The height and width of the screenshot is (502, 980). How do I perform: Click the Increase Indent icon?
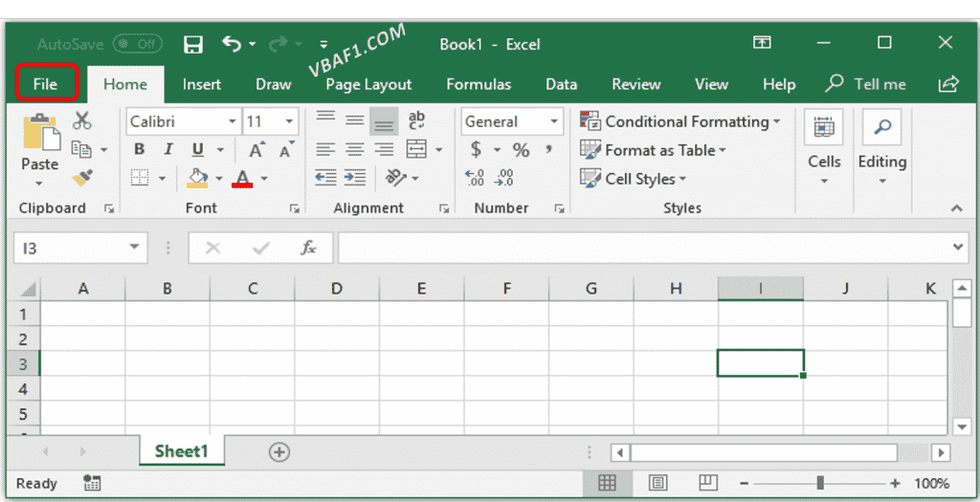(355, 178)
